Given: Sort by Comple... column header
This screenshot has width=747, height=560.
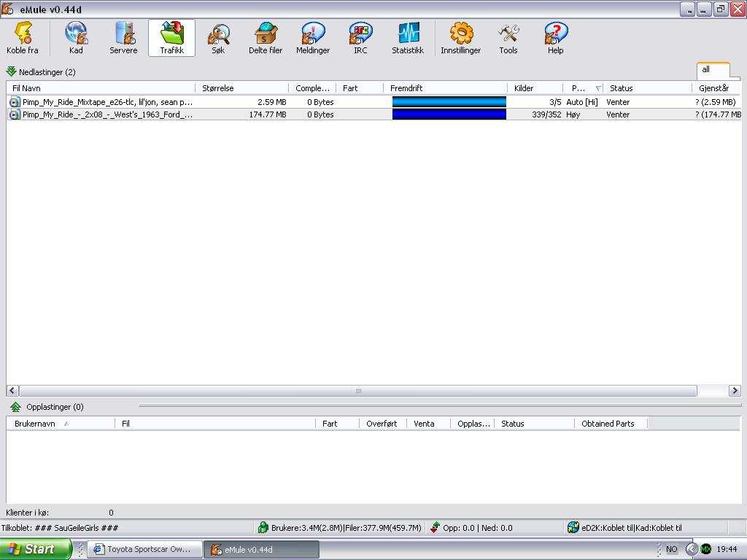Looking at the screenshot, I should click(x=312, y=88).
